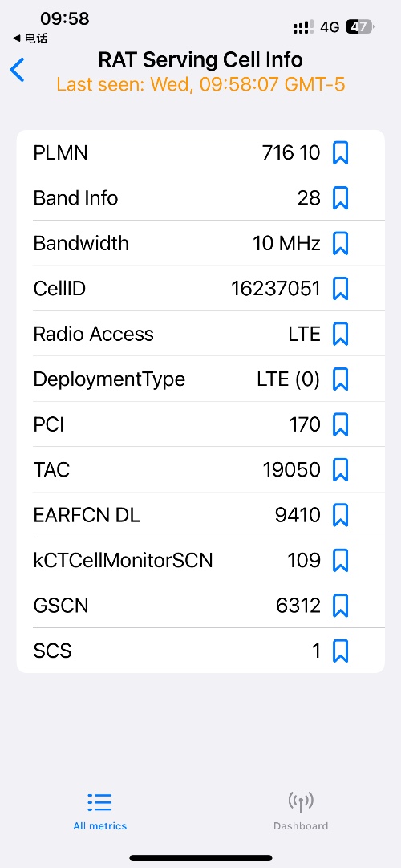Bookmark the TAC metric
401x868 pixels.
(x=340, y=470)
